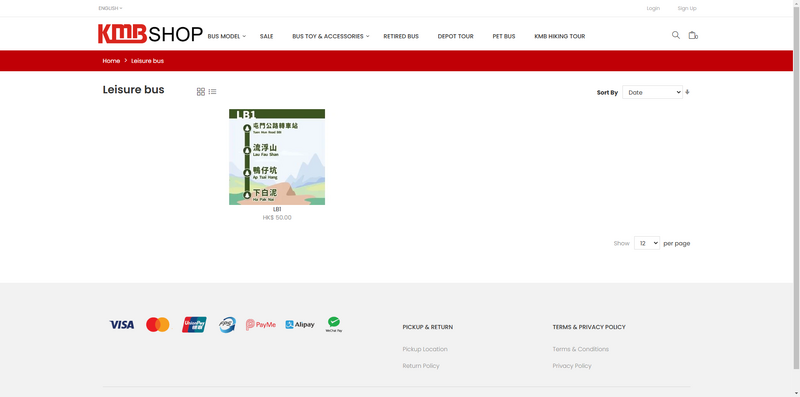800x397 pixels.
Task: Open the ENGLISH language dropdown
Action: pos(110,8)
